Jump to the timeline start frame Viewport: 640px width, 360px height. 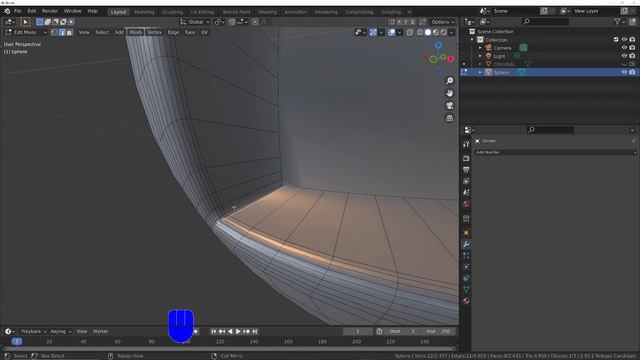(213, 331)
